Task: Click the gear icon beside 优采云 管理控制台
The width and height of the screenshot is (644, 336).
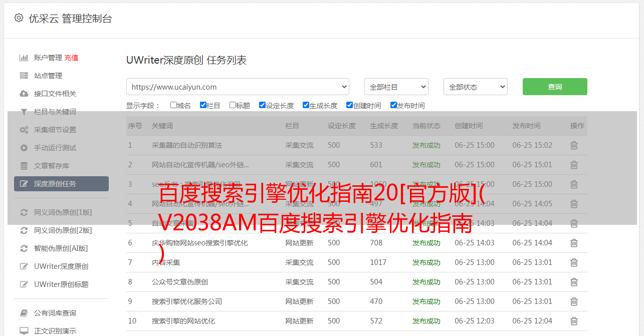Action: click(19, 18)
